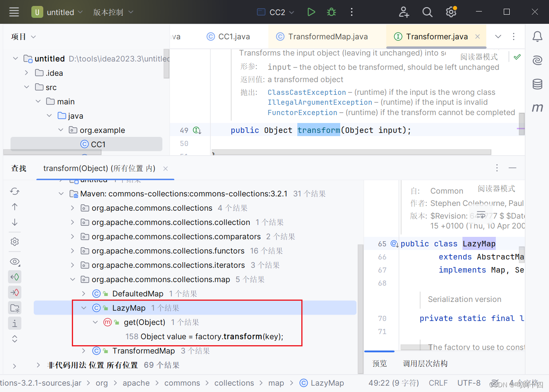Open group-by folder options icon
The image size is (549, 392).
click(15, 308)
